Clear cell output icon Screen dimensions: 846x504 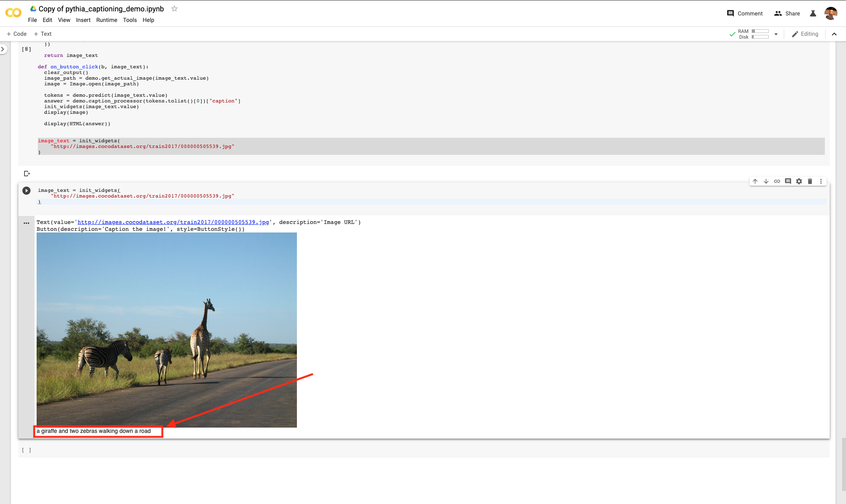click(27, 174)
